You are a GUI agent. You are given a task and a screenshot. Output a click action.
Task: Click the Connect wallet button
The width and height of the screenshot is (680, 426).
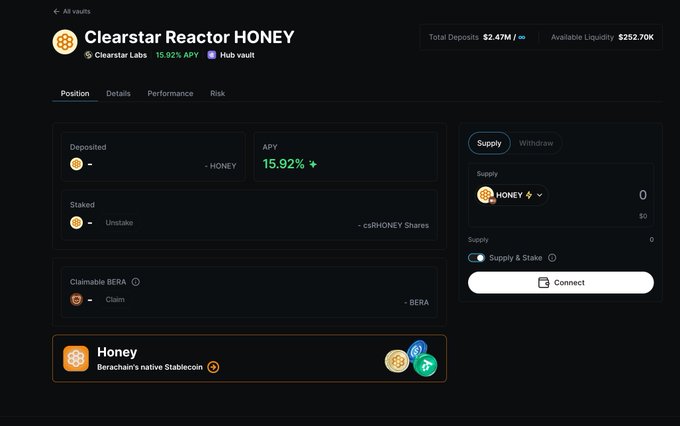point(561,283)
